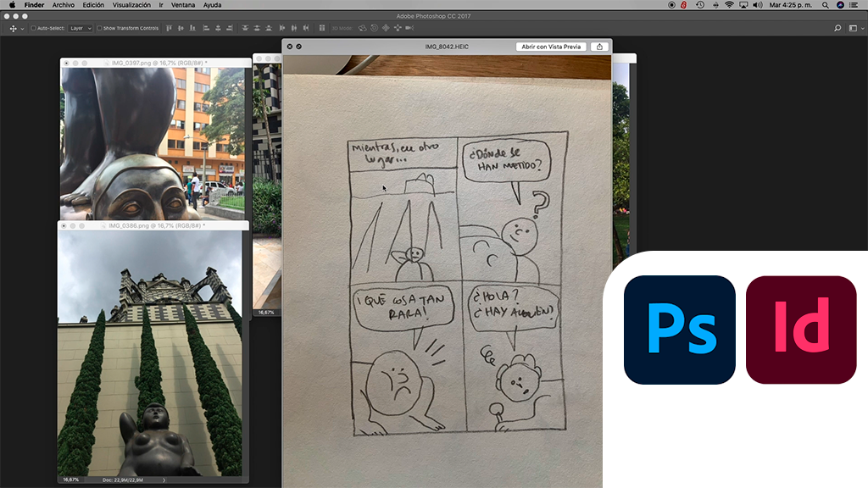Click the InDesign Id logo

click(x=801, y=330)
